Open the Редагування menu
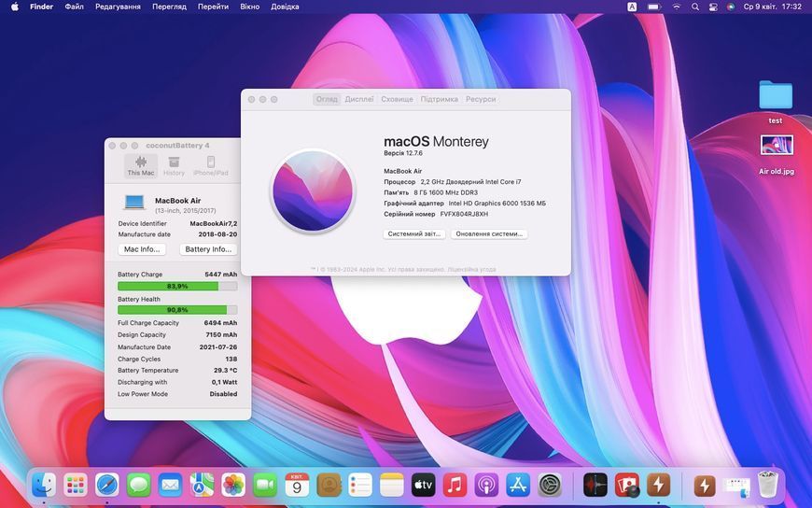 [x=118, y=7]
